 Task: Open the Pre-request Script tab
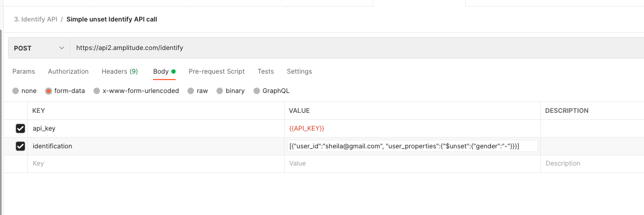216,71
